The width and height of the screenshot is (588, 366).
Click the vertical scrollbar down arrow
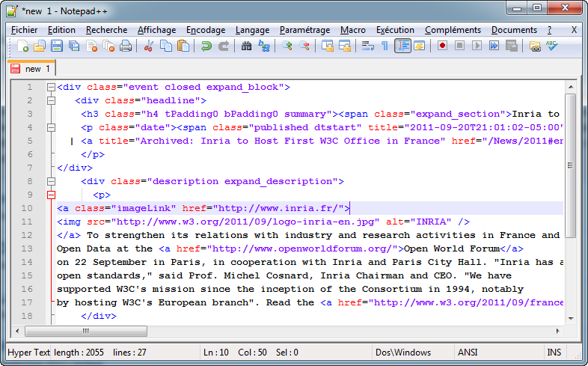point(570,317)
